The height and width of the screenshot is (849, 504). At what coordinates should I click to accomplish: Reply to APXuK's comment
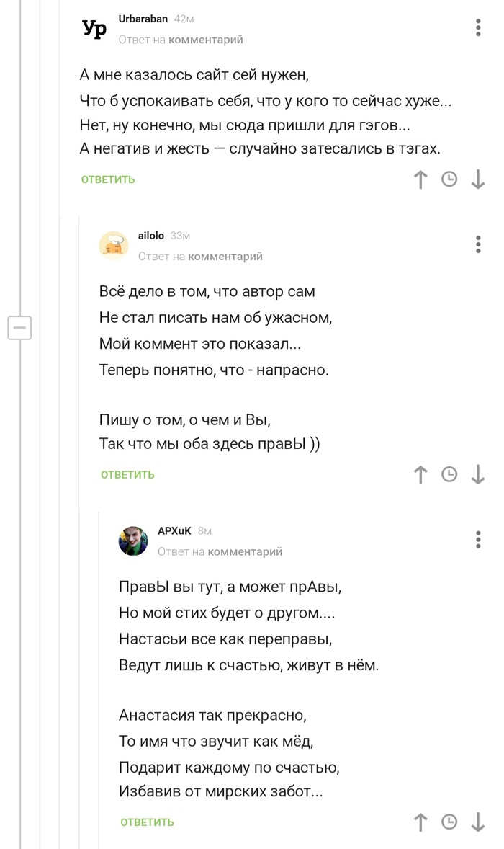tap(147, 822)
